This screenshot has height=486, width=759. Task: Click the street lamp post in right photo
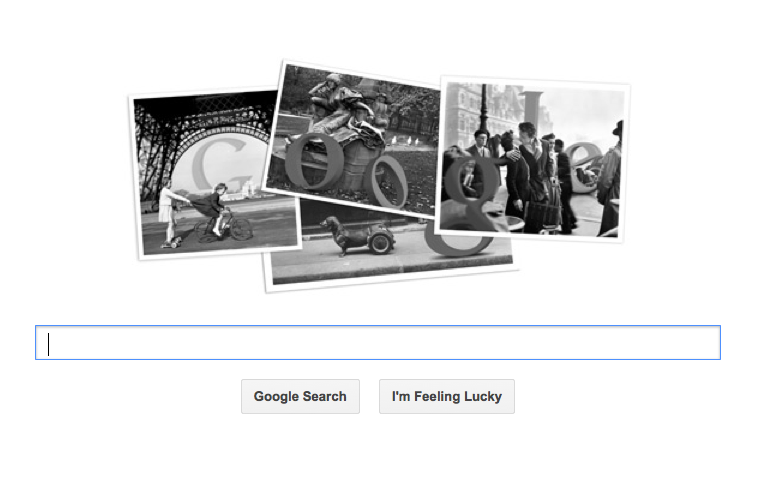tap(483, 109)
